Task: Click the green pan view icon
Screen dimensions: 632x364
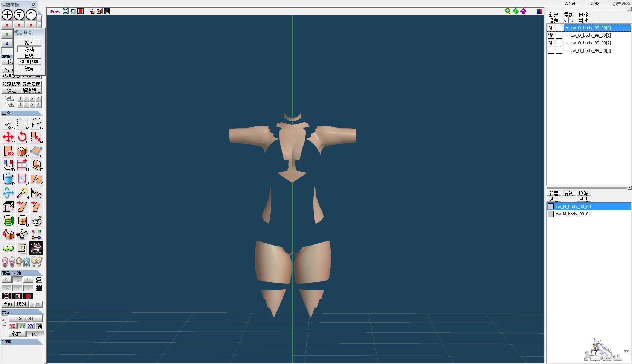Action: 515,11
